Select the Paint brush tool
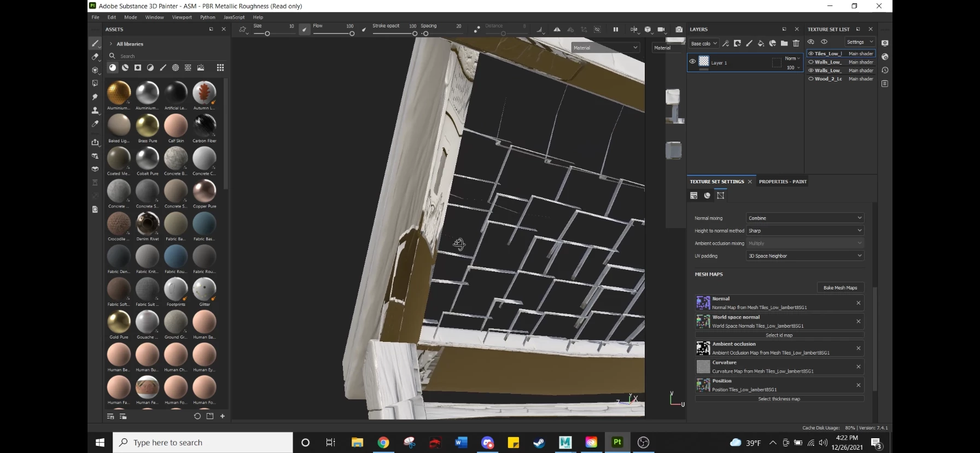The width and height of the screenshot is (980, 453). pyautogui.click(x=95, y=43)
